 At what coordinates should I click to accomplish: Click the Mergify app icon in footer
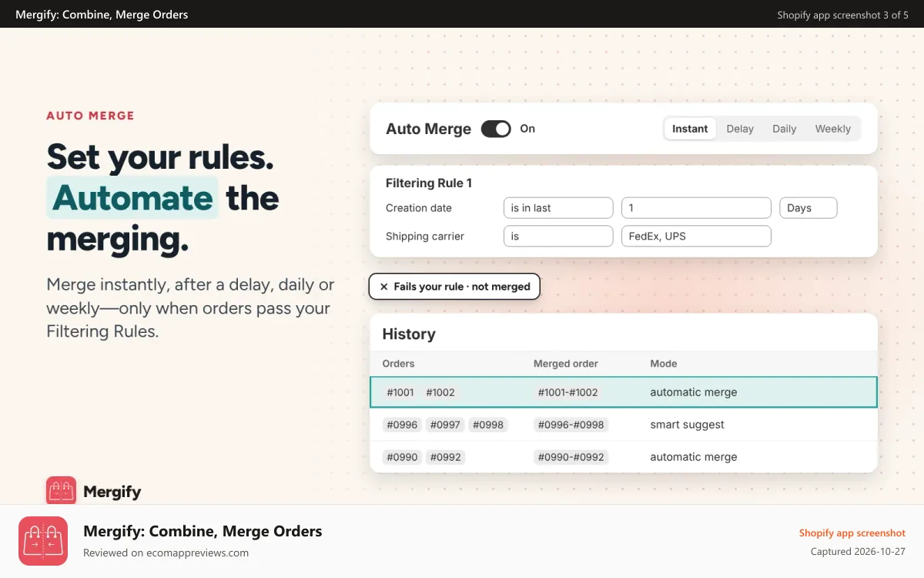point(43,541)
